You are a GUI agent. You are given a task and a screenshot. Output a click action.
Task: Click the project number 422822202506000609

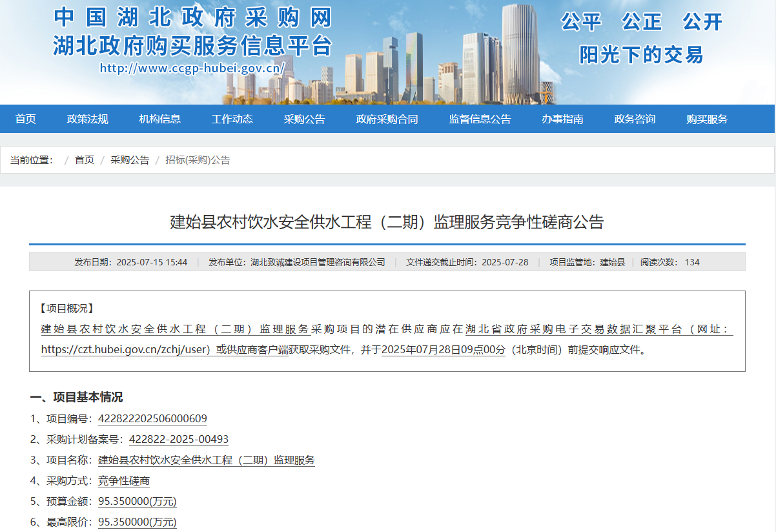[x=152, y=419]
